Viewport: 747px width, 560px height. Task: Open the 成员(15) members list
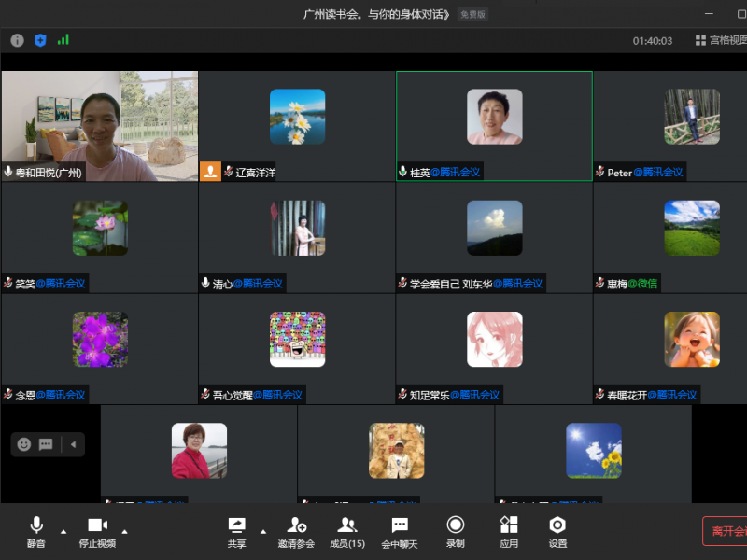tap(347, 532)
